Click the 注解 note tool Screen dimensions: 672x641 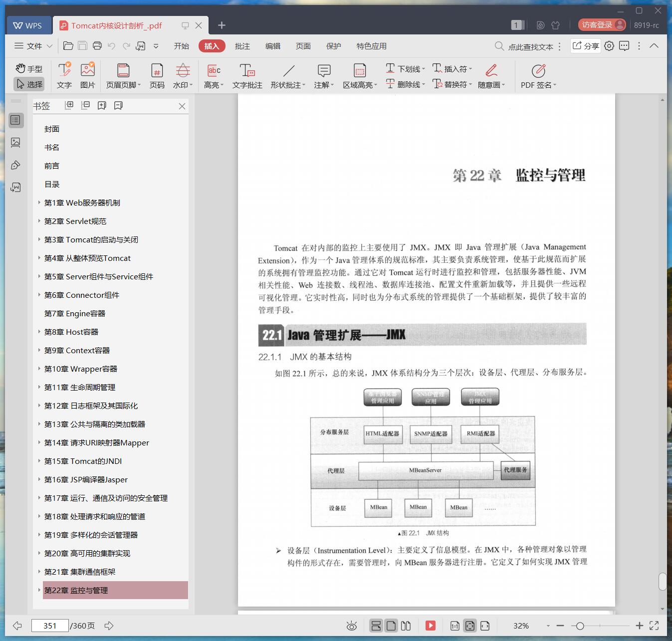point(324,76)
